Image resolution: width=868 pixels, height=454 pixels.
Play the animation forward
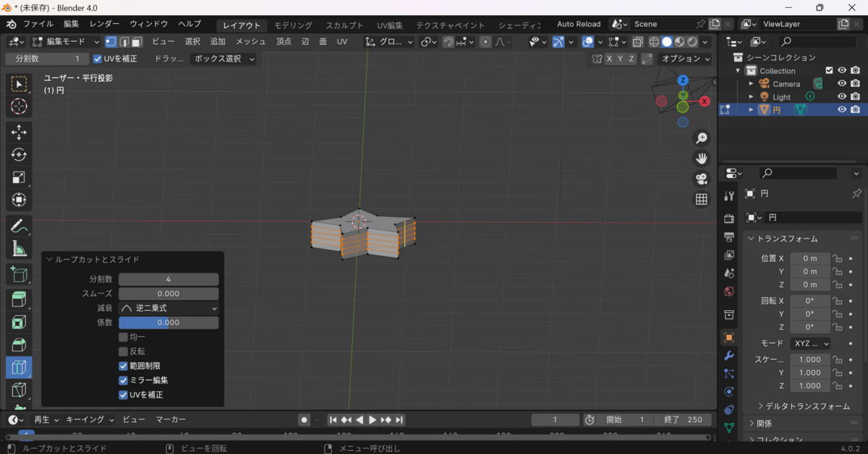coord(373,419)
